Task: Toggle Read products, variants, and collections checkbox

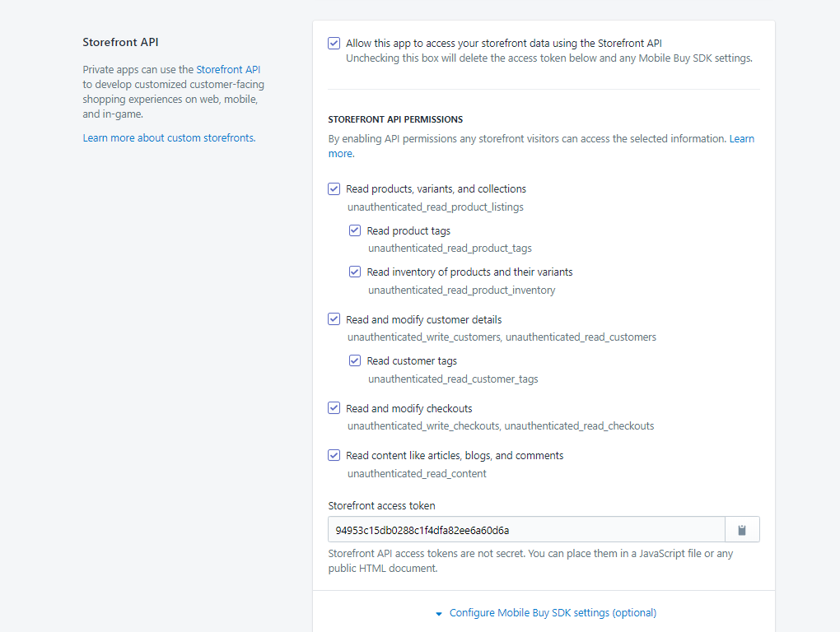Action: [334, 189]
